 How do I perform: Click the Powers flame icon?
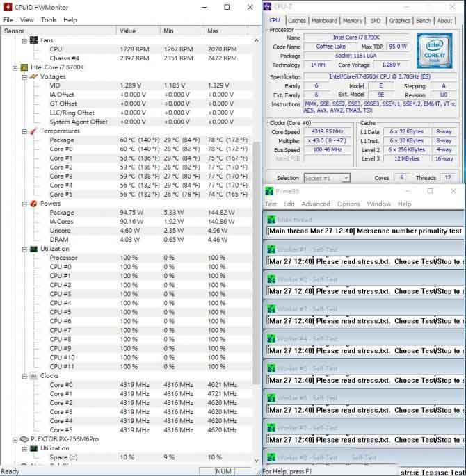point(33,204)
